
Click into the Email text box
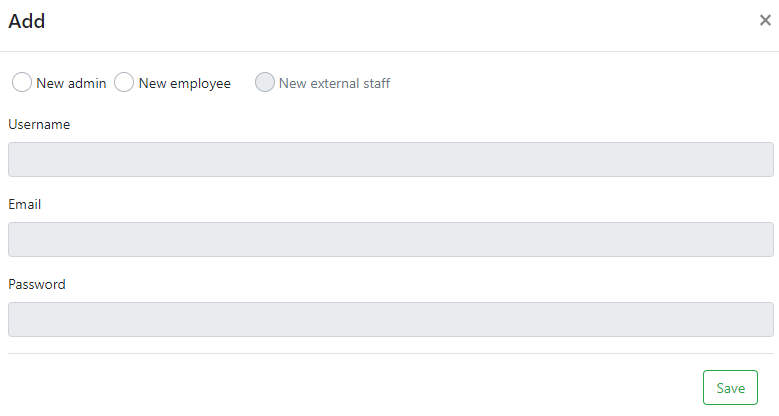pyautogui.click(x=390, y=239)
